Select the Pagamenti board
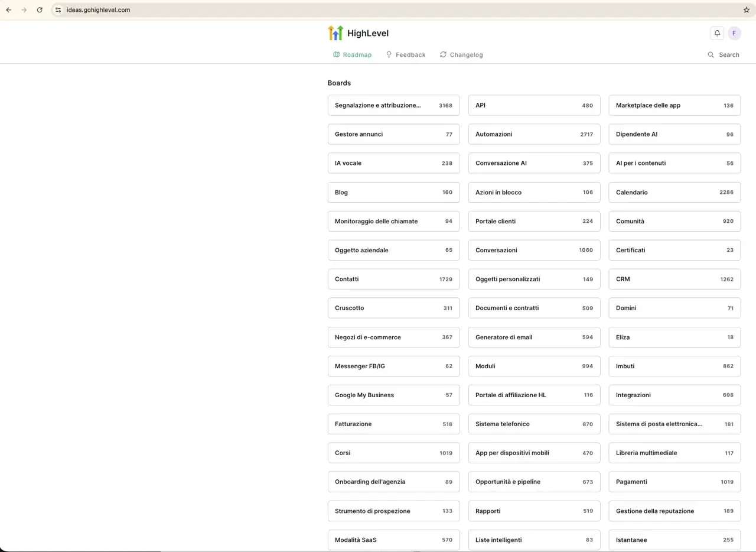 pyautogui.click(x=674, y=482)
